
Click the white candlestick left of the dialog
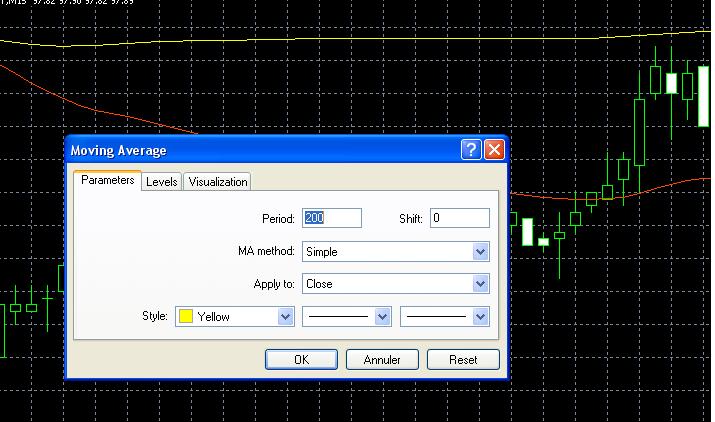(61, 277)
